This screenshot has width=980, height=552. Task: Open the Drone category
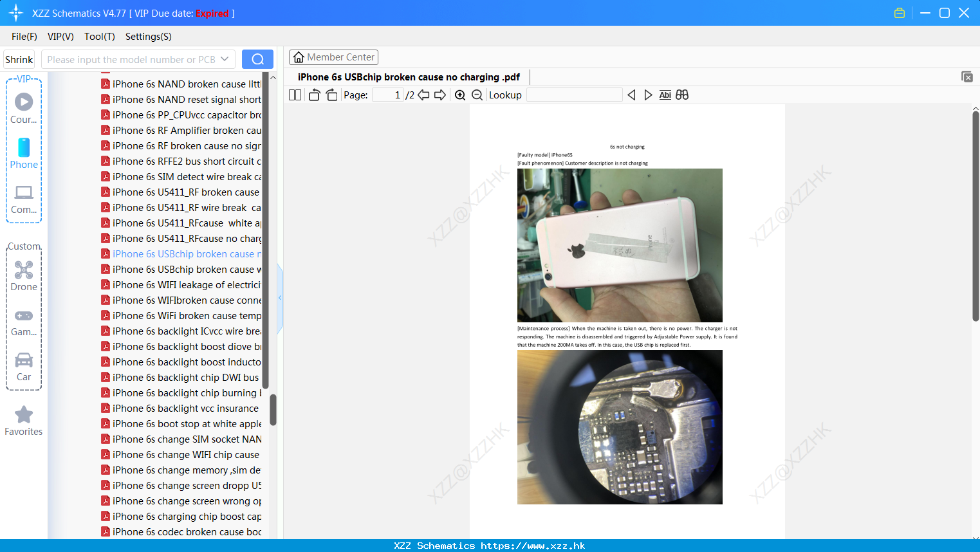tap(24, 275)
